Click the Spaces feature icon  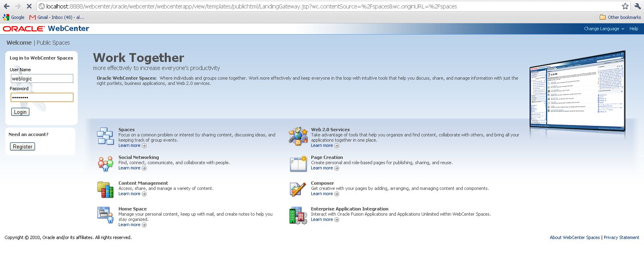106,136
